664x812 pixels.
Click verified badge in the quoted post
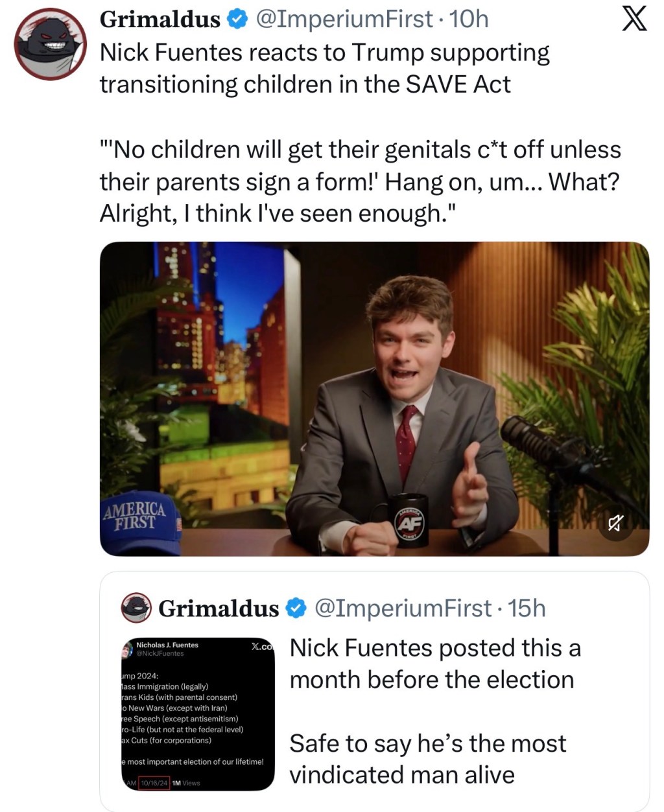pos(296,608)
